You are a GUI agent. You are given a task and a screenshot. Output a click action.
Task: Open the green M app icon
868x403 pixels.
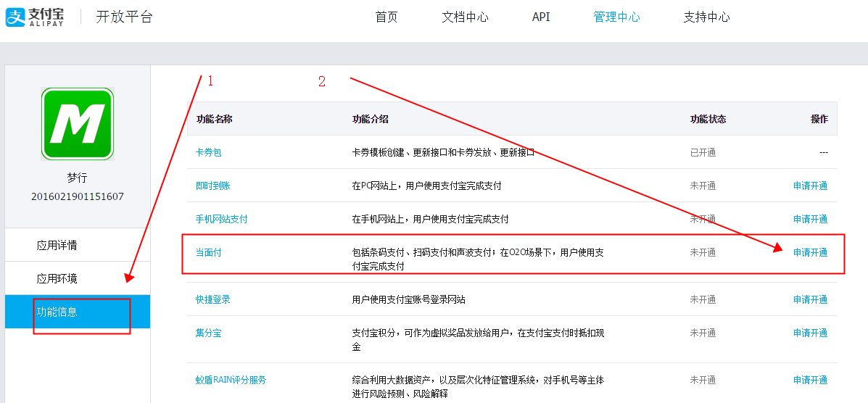tap(78, 124)
